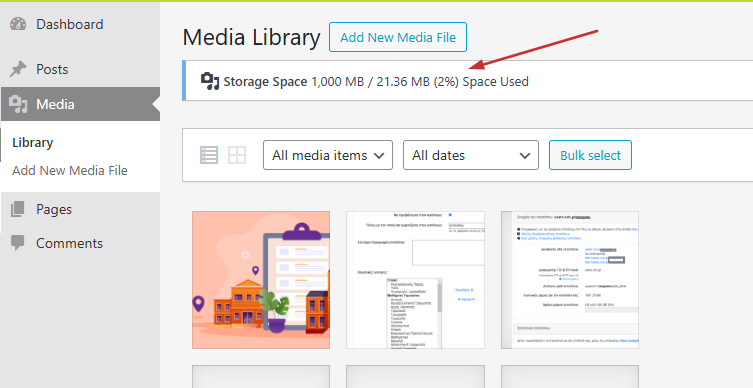Image resolution: width=753 pixels, height=388 pixels.
Task: Click the Media Library heading
Action: tap(251, 37)
